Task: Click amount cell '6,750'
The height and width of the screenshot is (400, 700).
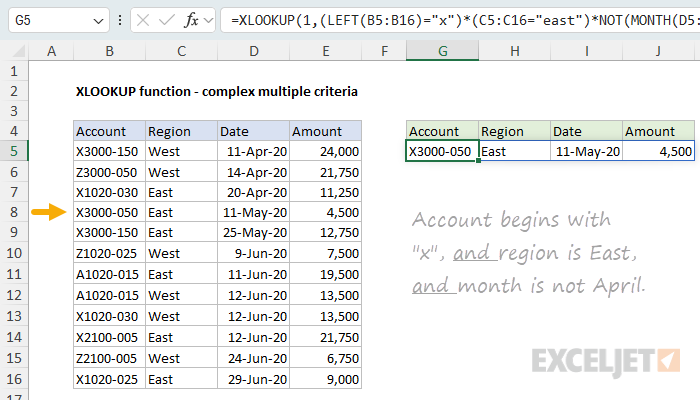Action: point(325,358)
